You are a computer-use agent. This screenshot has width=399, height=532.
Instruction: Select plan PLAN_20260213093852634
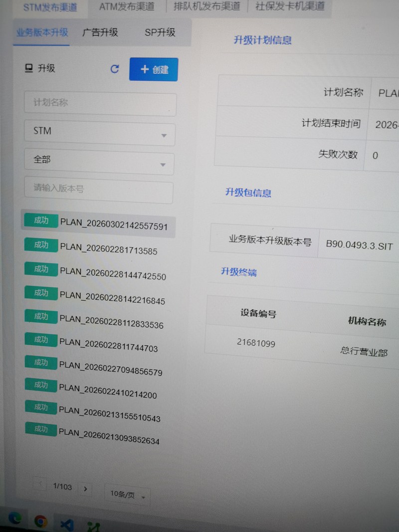pyautogui.click(x=109, y=440)
